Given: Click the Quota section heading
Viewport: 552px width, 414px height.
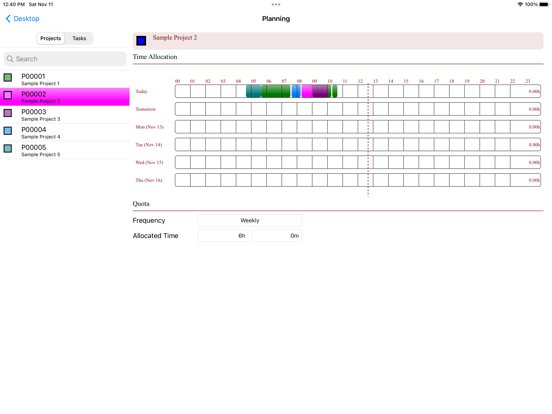Looking at the screenshot, I should pyautogui.click(x=141, y=204).
